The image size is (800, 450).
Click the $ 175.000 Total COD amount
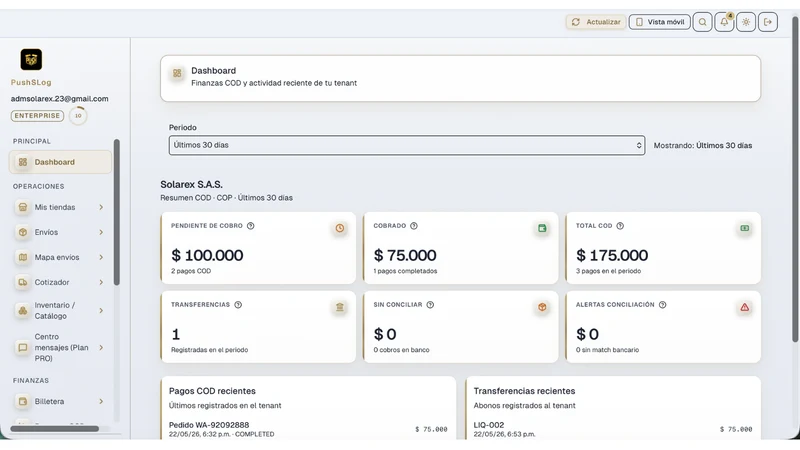[x=612, y=255]
